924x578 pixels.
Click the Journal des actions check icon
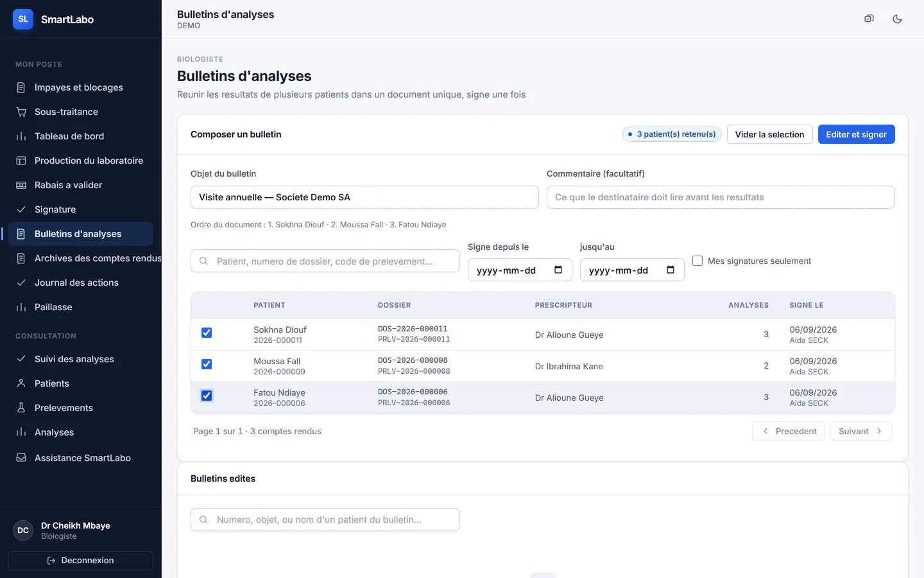(x=21, y=283)
